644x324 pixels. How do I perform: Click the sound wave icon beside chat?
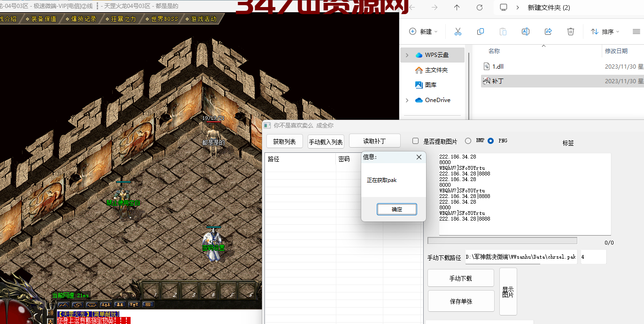pos(50,313)
